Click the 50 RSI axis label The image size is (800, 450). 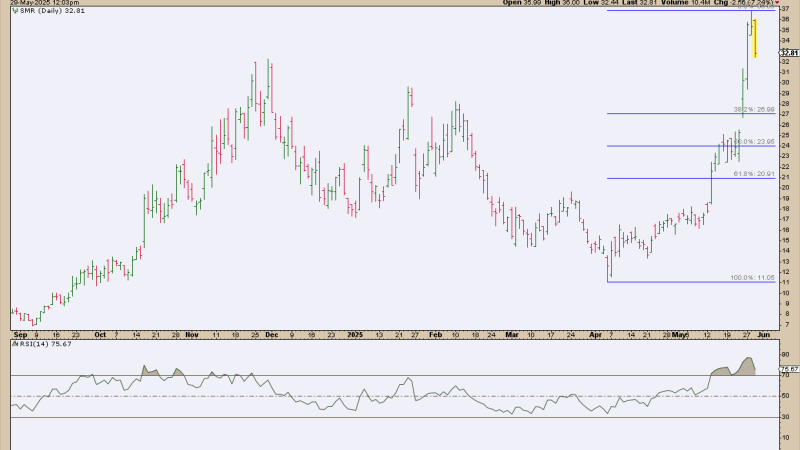(785, 396)
